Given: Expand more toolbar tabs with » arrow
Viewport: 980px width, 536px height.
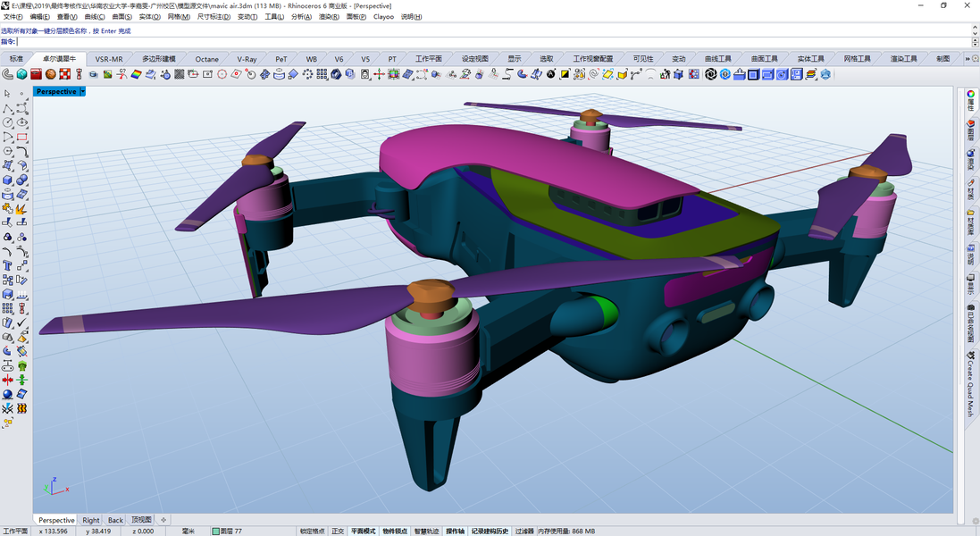Looking at the screenshot, I should (x=967, y=59).
